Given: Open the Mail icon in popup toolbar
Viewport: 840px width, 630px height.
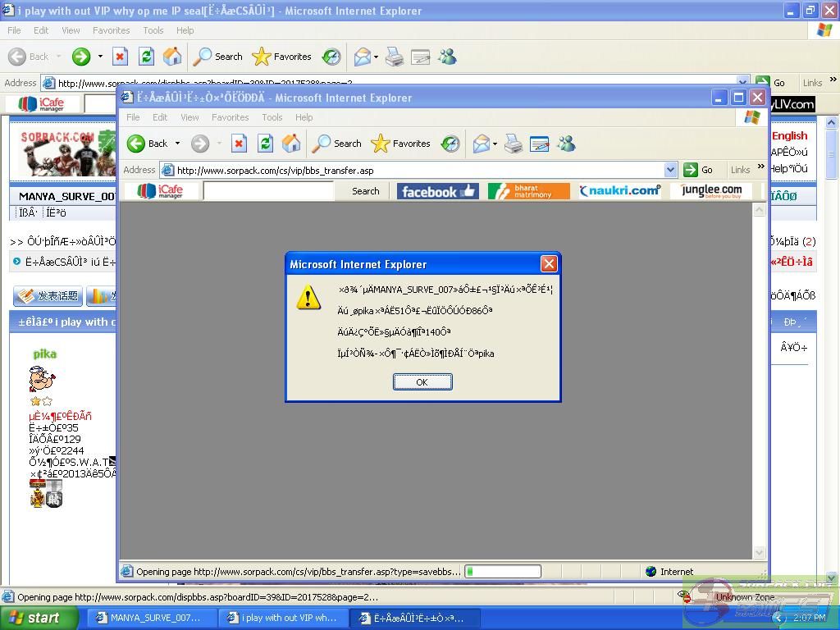Looking at the screenshot, I should point(481,144).
